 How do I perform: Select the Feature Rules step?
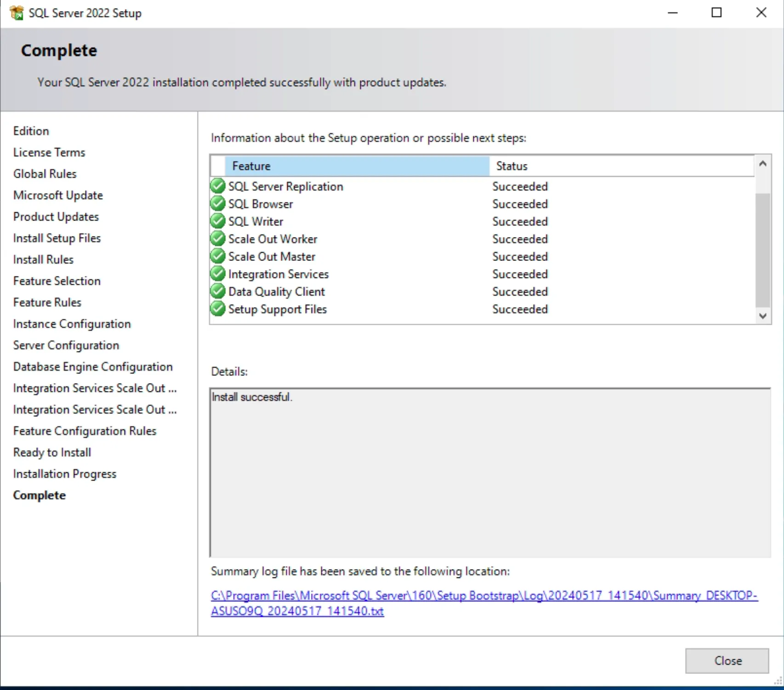coord(47,302)
